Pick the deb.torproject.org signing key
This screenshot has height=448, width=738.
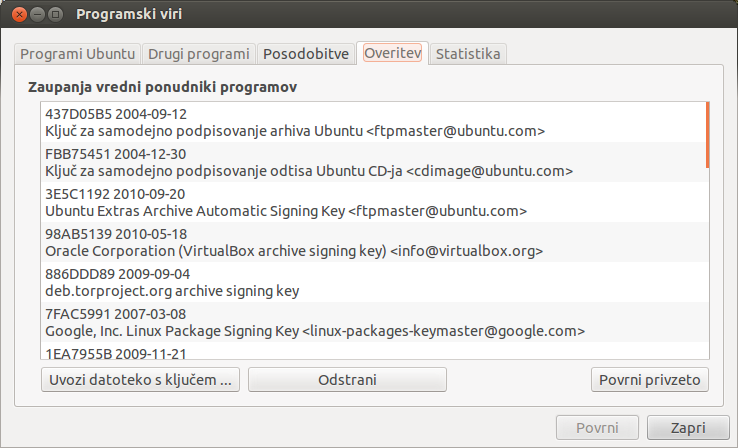374,282
